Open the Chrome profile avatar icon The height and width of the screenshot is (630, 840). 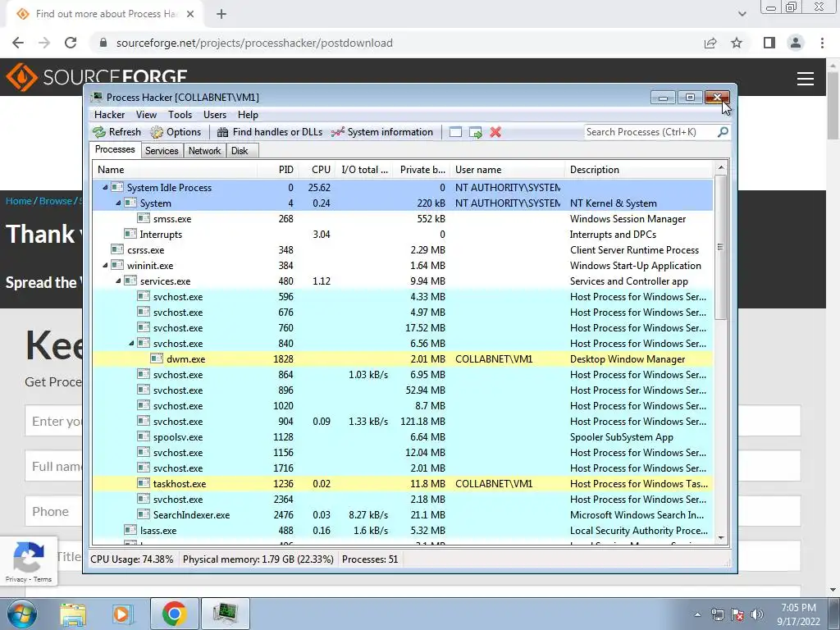(796, 43)
